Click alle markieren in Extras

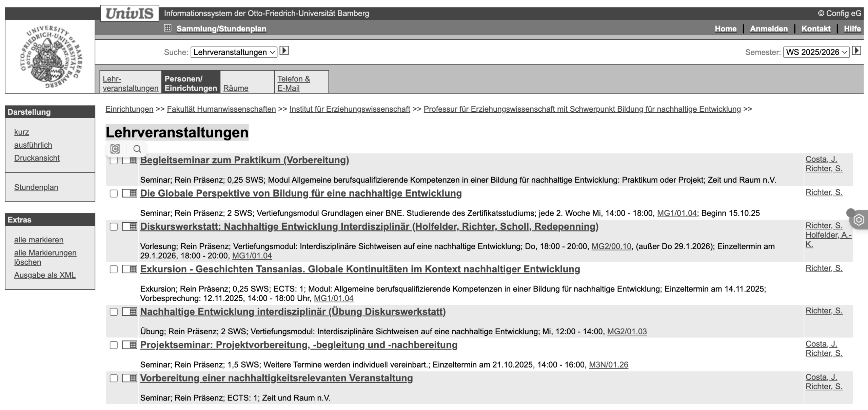[39, 240]
